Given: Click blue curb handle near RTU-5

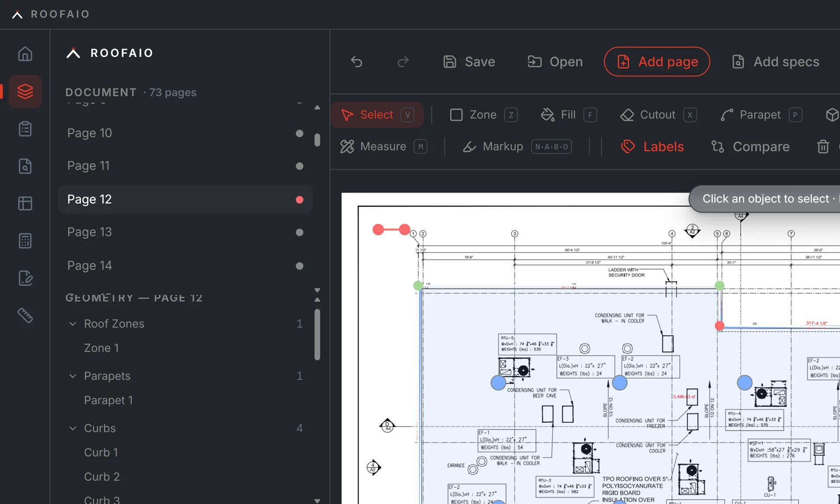Looking at the screenshot, I should point(498,383).
